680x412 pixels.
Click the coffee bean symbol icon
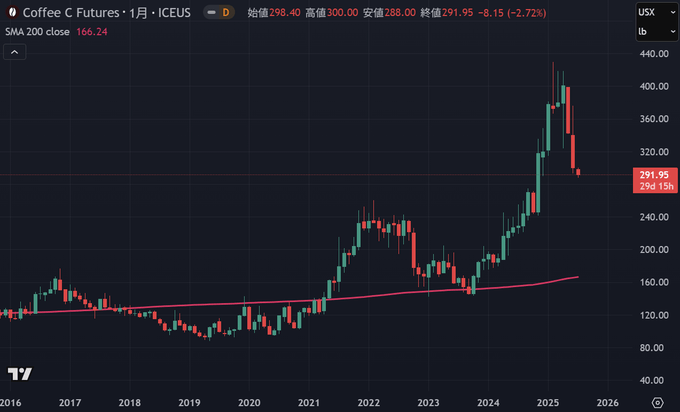click(12, 13)
